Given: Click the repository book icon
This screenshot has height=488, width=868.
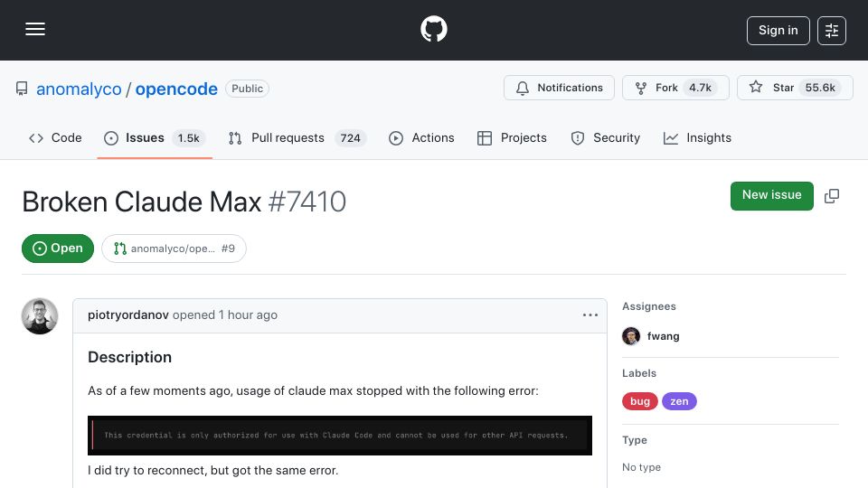Looking at the screenshot, I should (22, 89).
